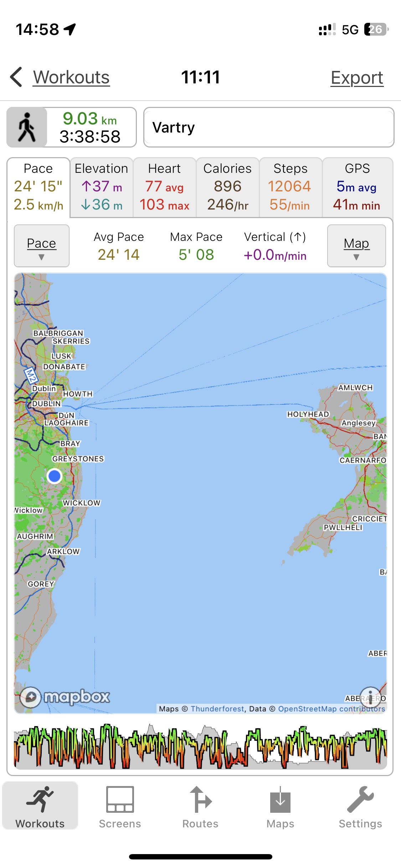
Task: Select the Elevation stats tab
Action: coord(102,187)
